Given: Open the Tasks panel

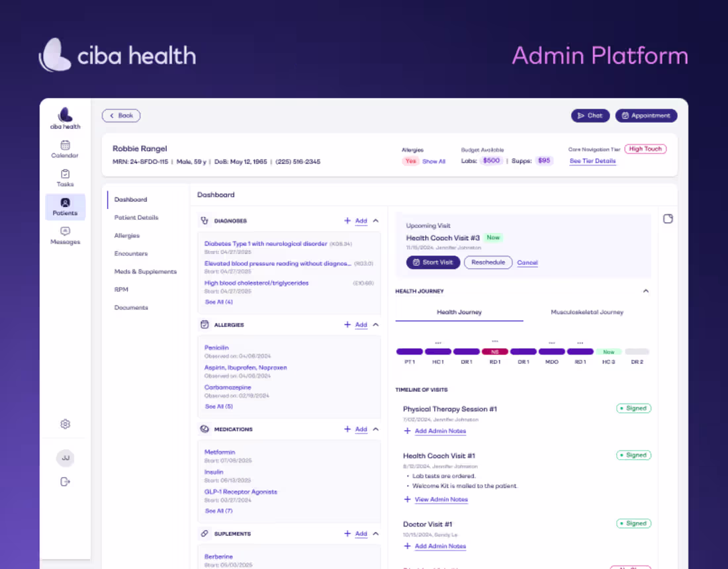Looking at the screenshot, I should click(x=65, y=178).
